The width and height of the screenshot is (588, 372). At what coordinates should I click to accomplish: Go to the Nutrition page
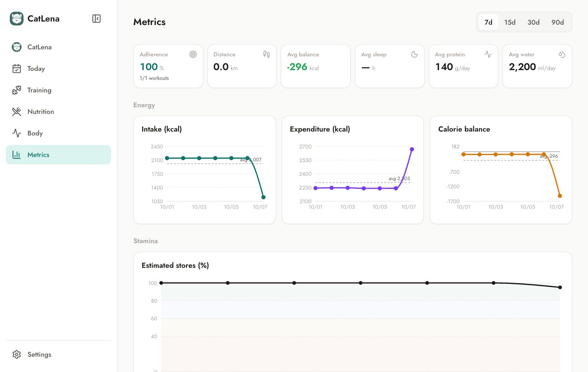(58, 112)
